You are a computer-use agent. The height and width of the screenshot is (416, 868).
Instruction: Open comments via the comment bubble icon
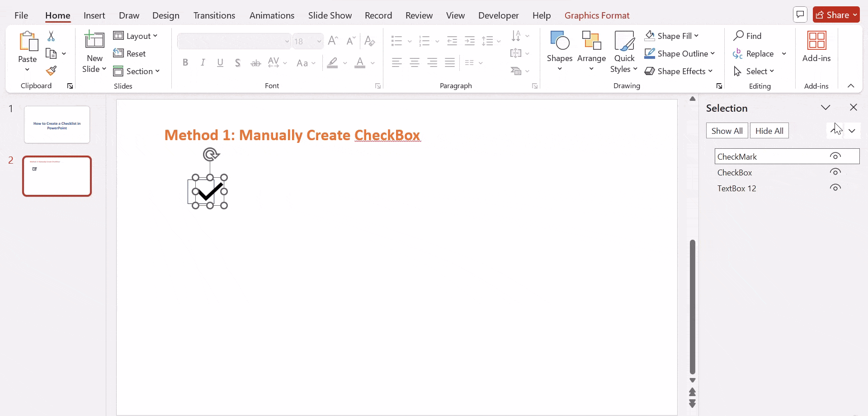[x=800, y=14]
